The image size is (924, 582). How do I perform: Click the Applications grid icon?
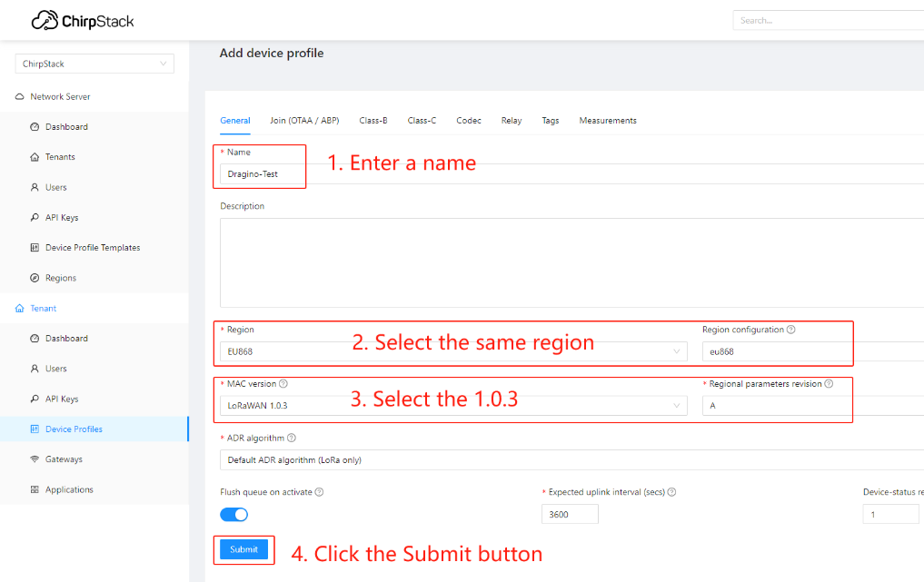point(35,489)
